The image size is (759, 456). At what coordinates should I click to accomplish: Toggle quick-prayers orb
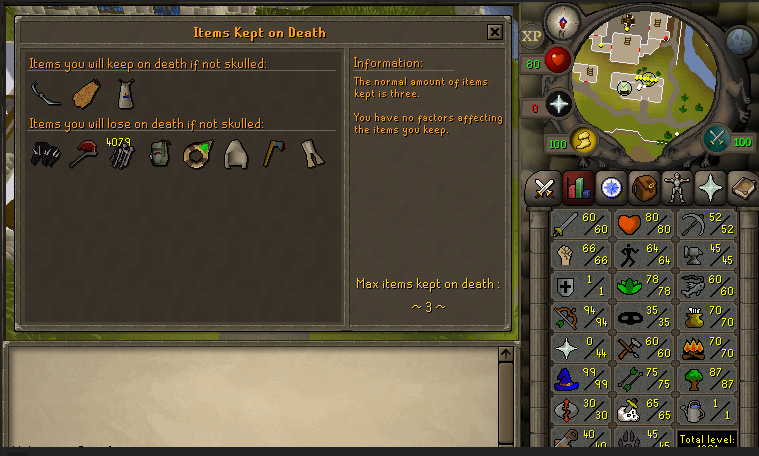559,105
